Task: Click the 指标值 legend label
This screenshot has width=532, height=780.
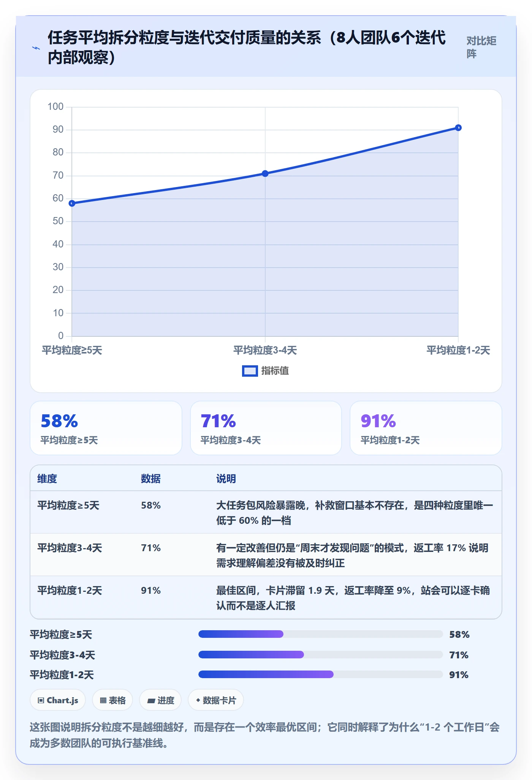Action: click(275, 371)
